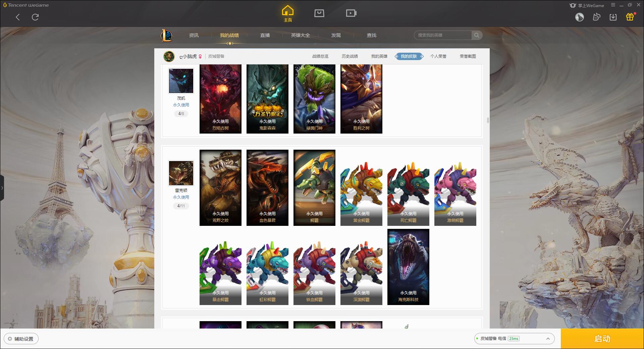Open the hamburger menu icon at top right

pyautogui.click(x=613, y=5)
